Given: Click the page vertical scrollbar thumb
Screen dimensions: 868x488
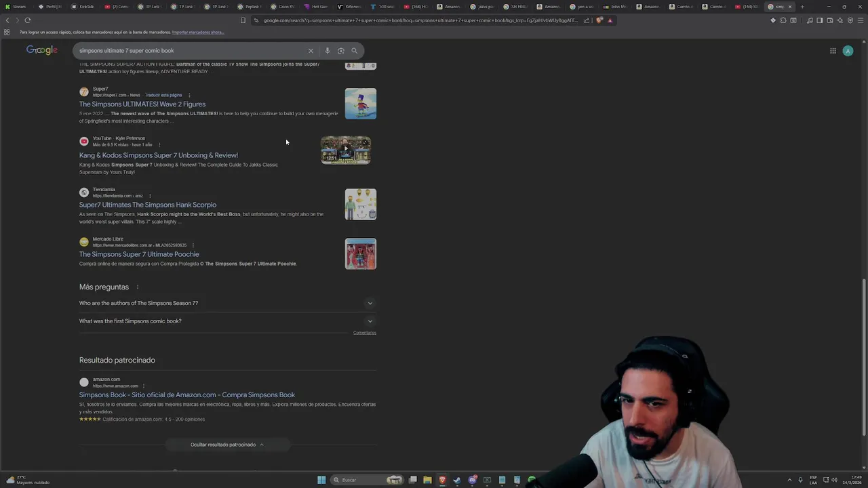Looking at the screenshot, I should (x=863, y=357).
